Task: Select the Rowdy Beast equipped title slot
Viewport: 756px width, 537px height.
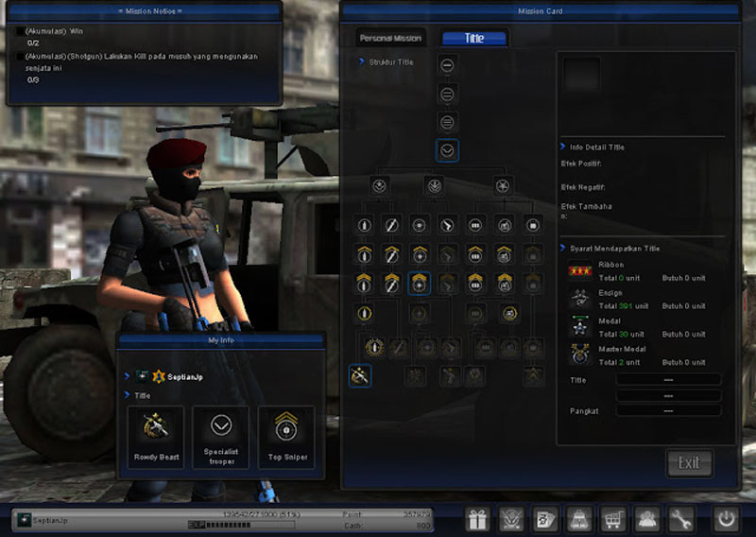Action: [156, 437]
